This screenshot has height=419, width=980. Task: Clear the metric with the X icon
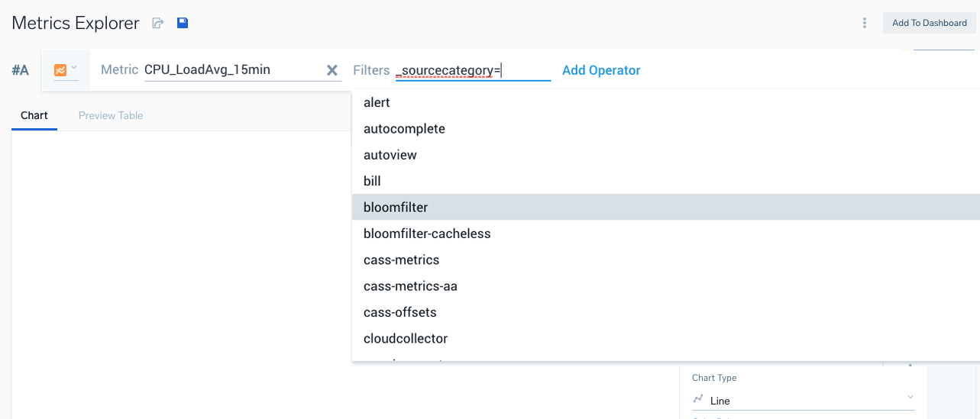tap(332, 70)
